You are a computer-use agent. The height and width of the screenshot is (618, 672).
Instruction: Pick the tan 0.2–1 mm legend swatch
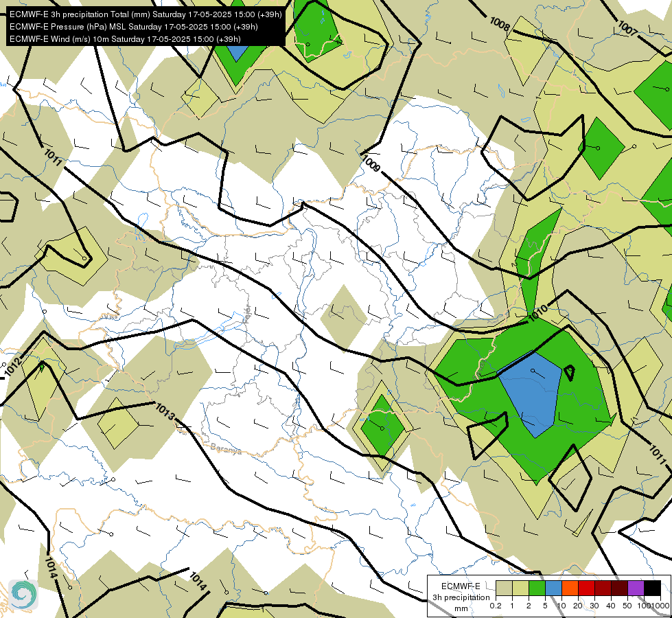pyautogui.click(x=504, y=588)
